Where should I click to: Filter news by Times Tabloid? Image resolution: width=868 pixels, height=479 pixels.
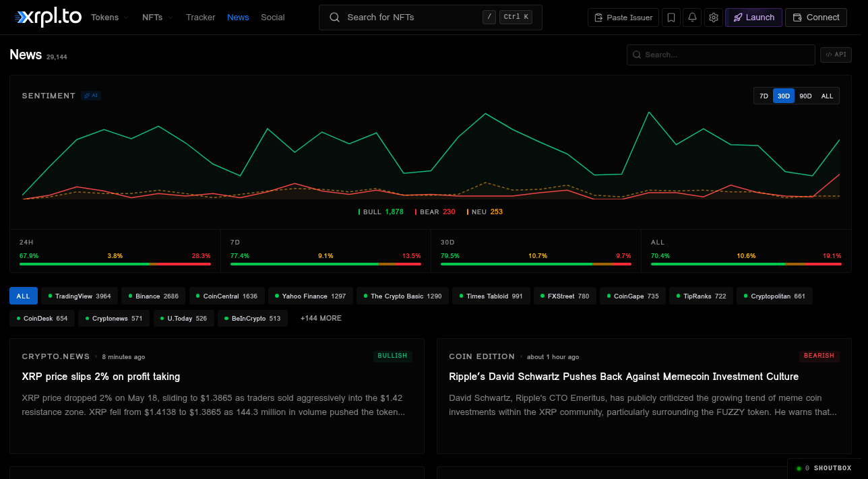coord(491,296)
